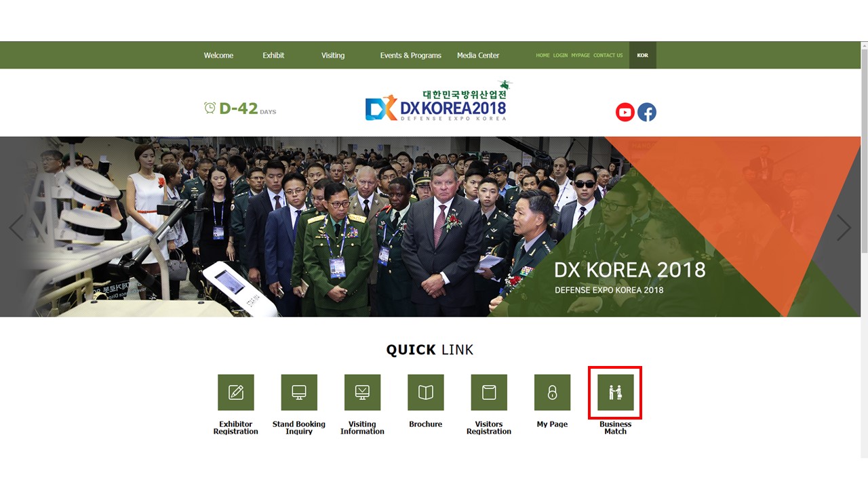Open the Stand Booking Inquiry monitor icon
The height and width of the screenshot is (488, 868).
pyautogui.click(x=299, y=392)
